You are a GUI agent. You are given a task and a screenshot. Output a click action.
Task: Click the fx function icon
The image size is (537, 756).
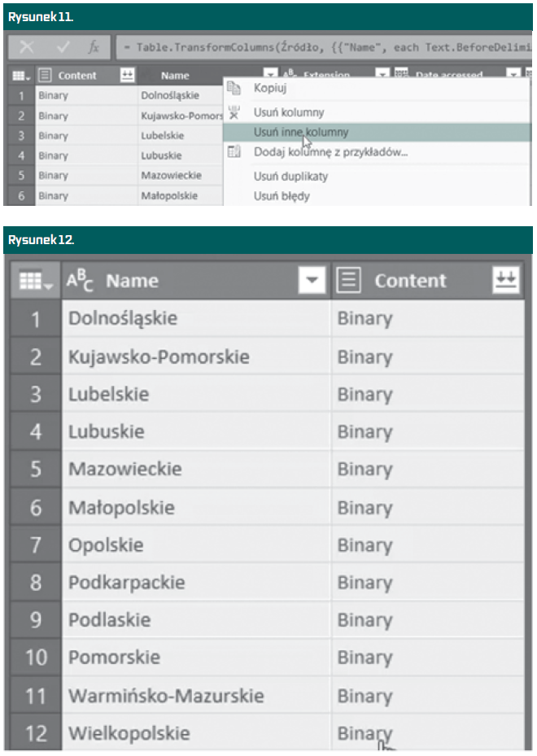pos(94,46)
